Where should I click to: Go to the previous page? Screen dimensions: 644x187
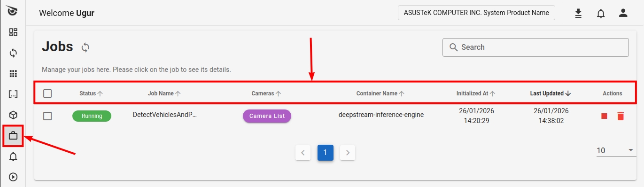303,153
